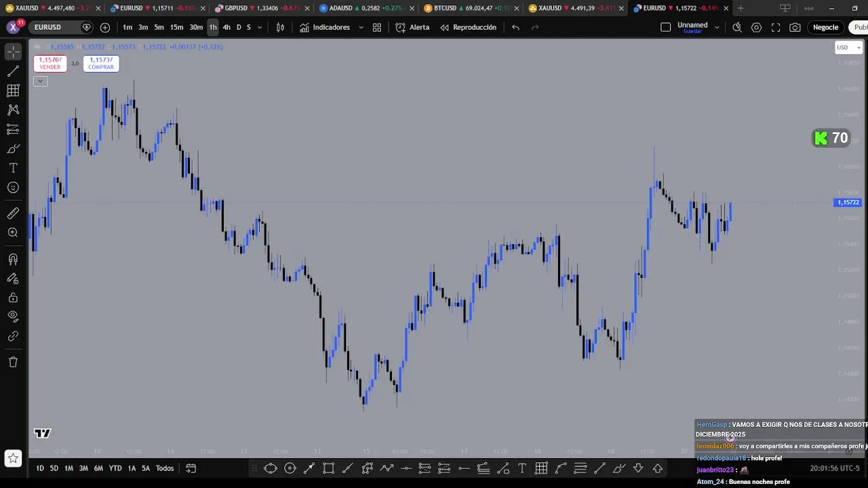868x488 pixels.
Task: Take a chart snapshot with camera icon
Action: coord(795,27)
